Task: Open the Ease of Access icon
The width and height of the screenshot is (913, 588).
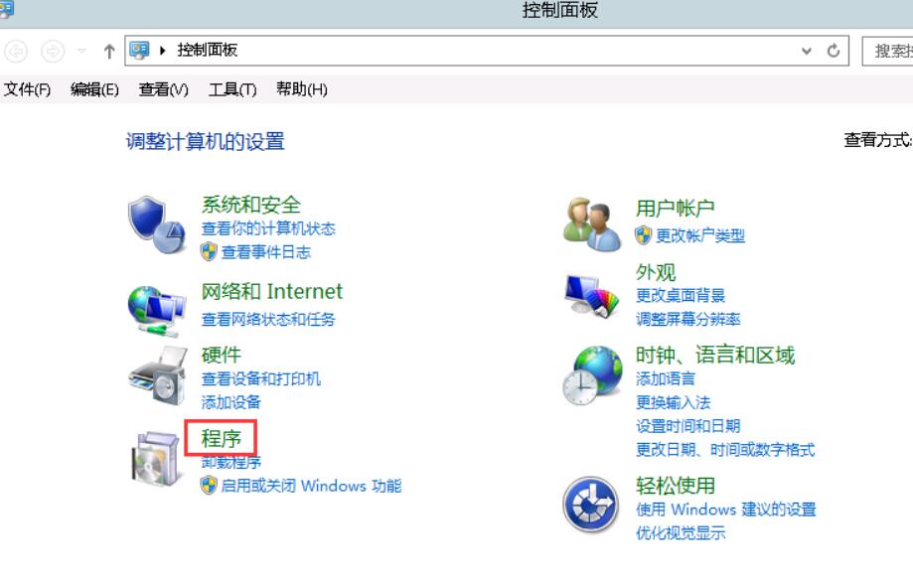Action: click(x=590, y=505)
